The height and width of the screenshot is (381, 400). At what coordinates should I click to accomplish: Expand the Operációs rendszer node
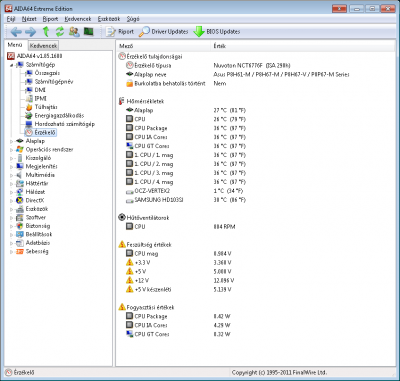[x=12, y=150]
